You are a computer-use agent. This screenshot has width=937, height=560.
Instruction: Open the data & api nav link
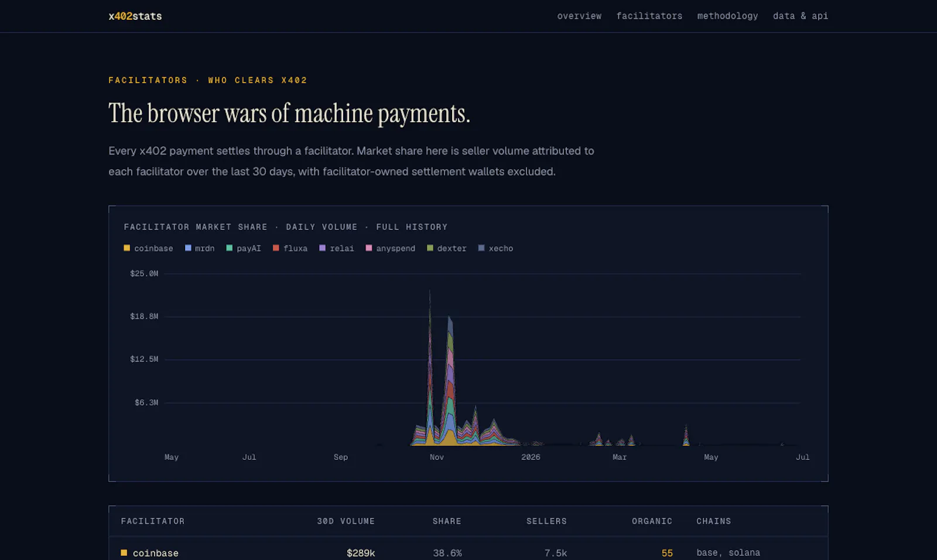click(x=800, y=16)
